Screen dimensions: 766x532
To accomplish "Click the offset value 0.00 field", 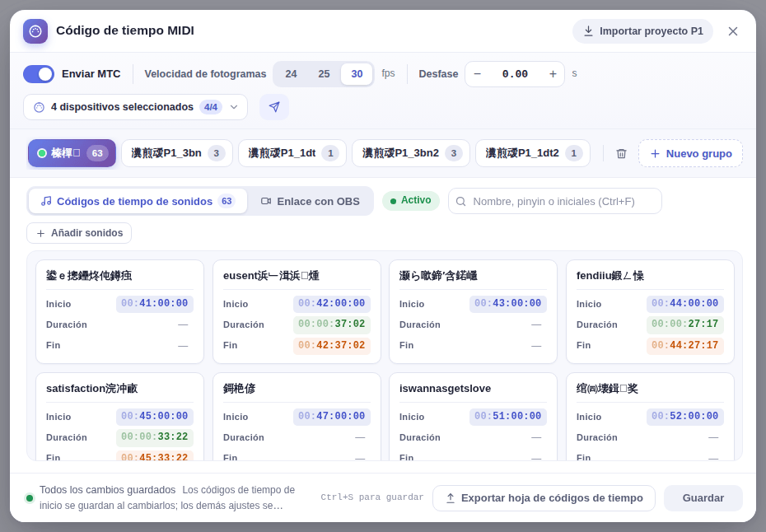I will click(x=515, y=74).
